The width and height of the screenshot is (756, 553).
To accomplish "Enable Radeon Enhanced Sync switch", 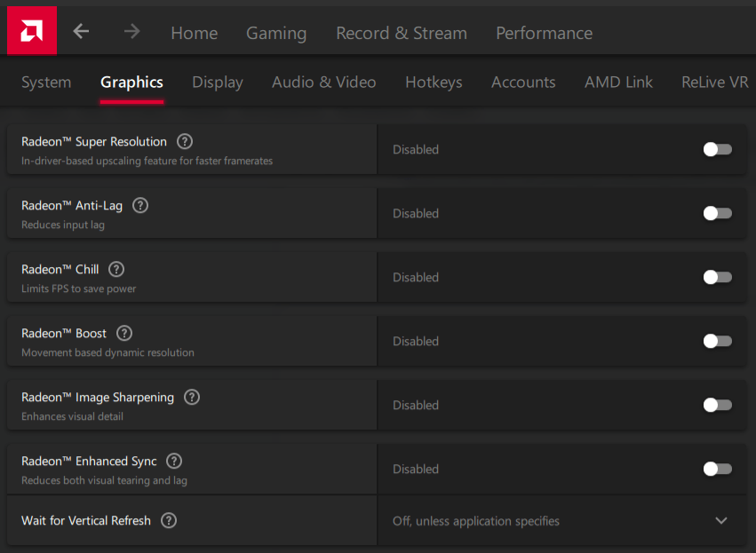I will [x=718, y=469].
